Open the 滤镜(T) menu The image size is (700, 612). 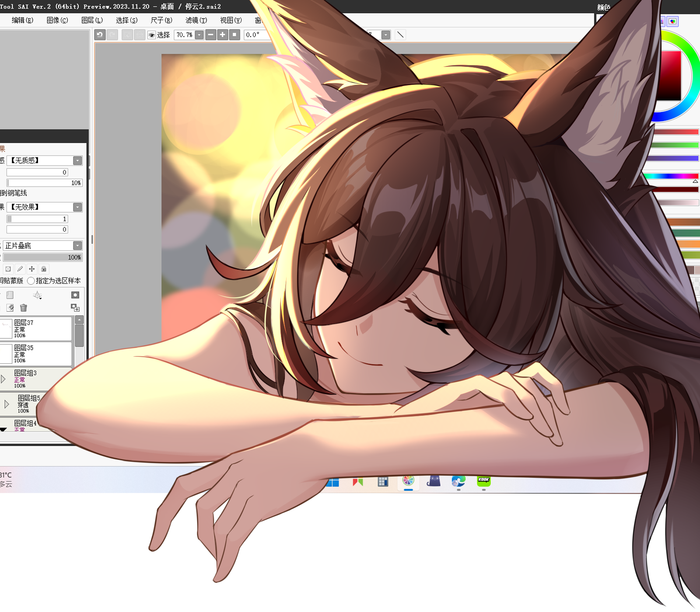[196, 20]
